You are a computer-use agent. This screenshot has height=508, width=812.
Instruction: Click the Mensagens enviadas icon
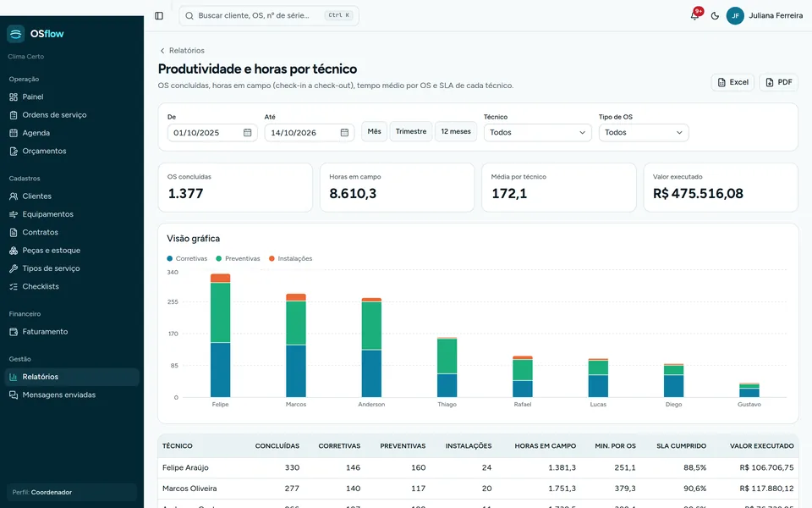(x=14, y=395)
